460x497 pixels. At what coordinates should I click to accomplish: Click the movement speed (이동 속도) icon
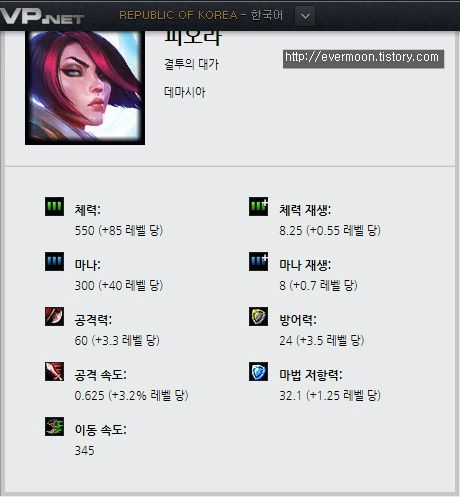54,426
